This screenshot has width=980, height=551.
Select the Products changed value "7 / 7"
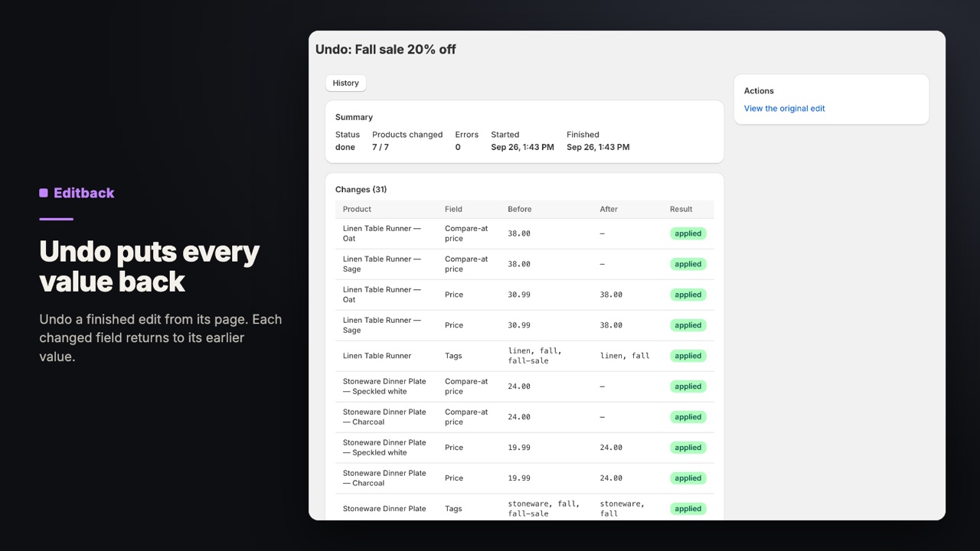click(381, 147)
